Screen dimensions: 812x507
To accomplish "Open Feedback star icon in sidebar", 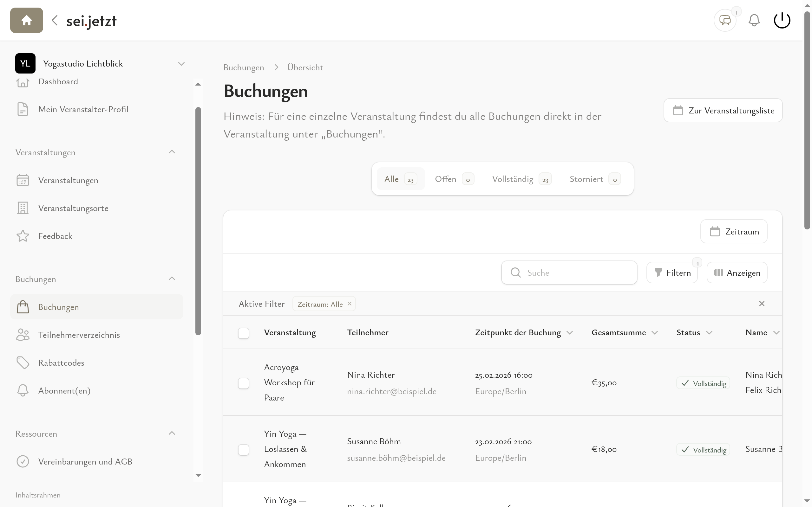I will click(23, 236).
